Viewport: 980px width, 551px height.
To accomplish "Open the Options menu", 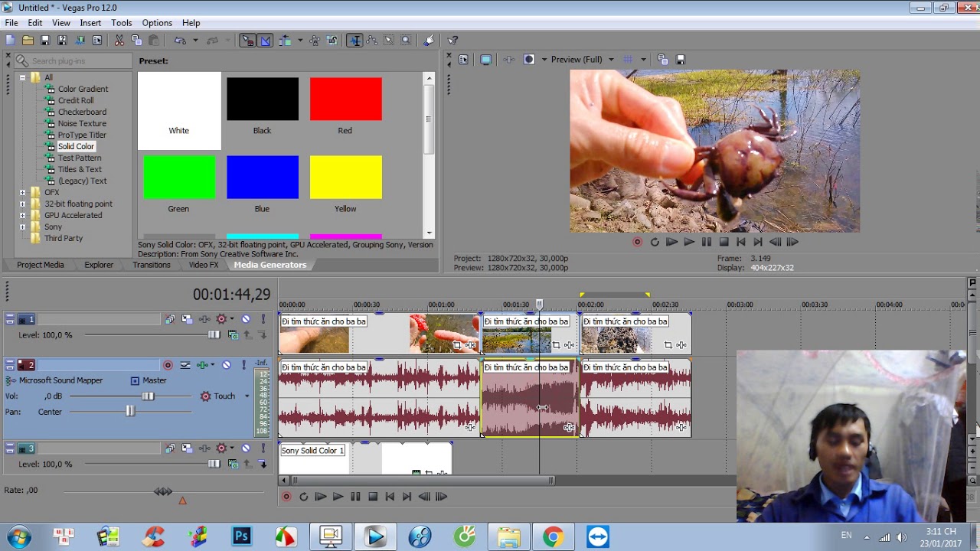I will coord(157,23).
